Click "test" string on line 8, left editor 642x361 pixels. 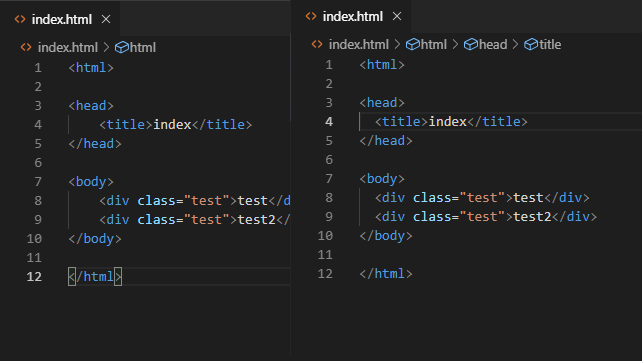coord(206,201)
